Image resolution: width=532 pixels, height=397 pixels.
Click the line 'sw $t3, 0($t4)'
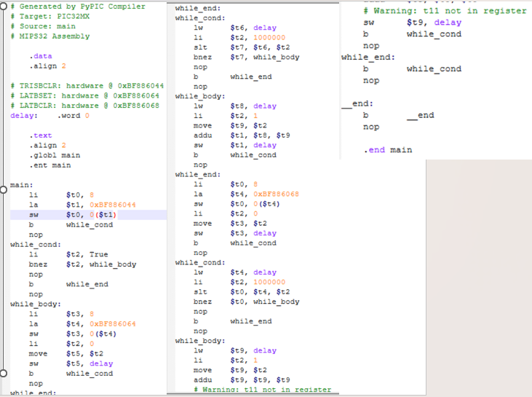pos(73,334)
